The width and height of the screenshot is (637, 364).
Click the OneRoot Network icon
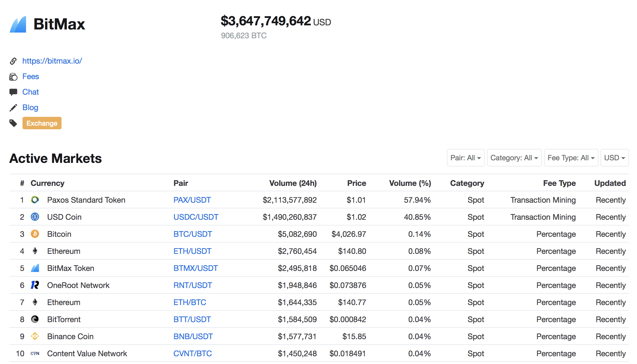click(x=35, y=285)
